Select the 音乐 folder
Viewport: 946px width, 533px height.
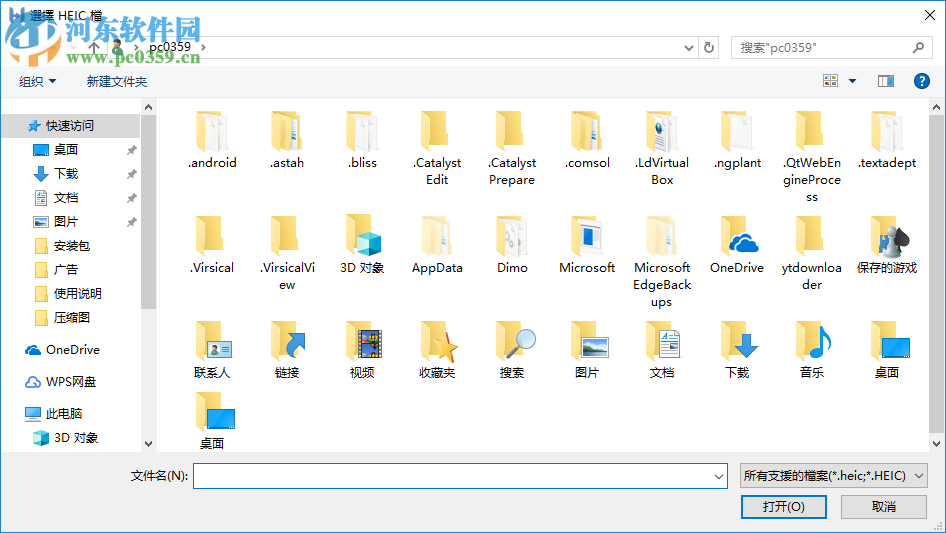(811, 350)
